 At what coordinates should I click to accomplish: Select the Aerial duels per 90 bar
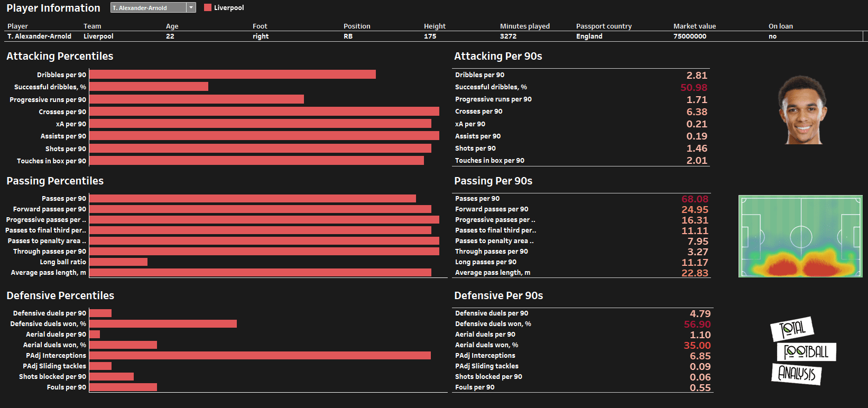pos(95,335)
